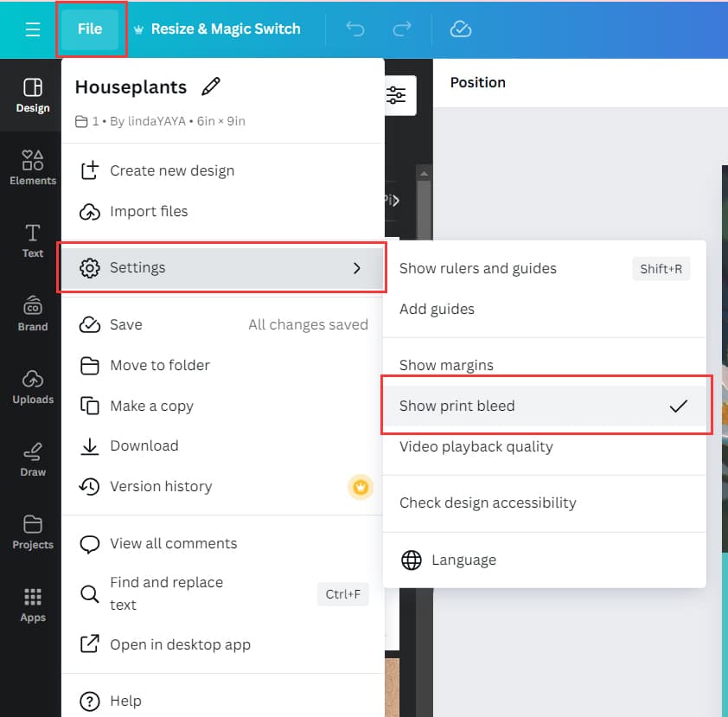Image resolution: width=728 pixels, height=717 pixels.
Task: Click the File menu button
Action: (x=90, y=29)
